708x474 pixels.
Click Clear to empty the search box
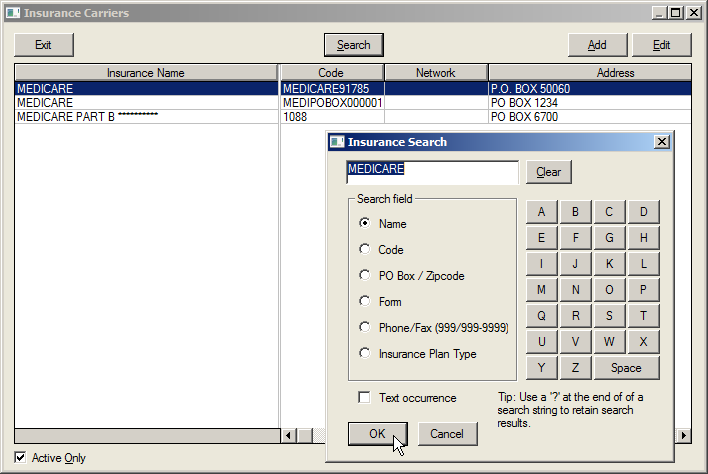549,172
